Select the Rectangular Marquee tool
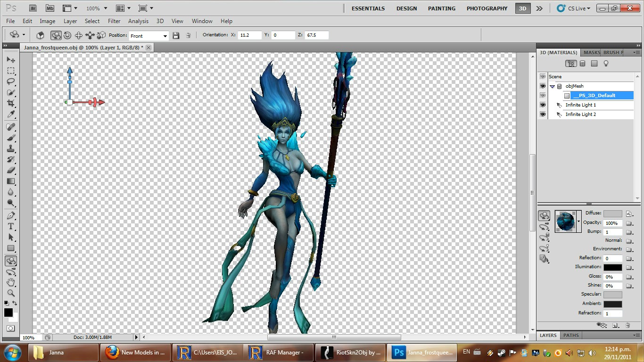Screen dimensions: 644x362 [x=11, y=71]
